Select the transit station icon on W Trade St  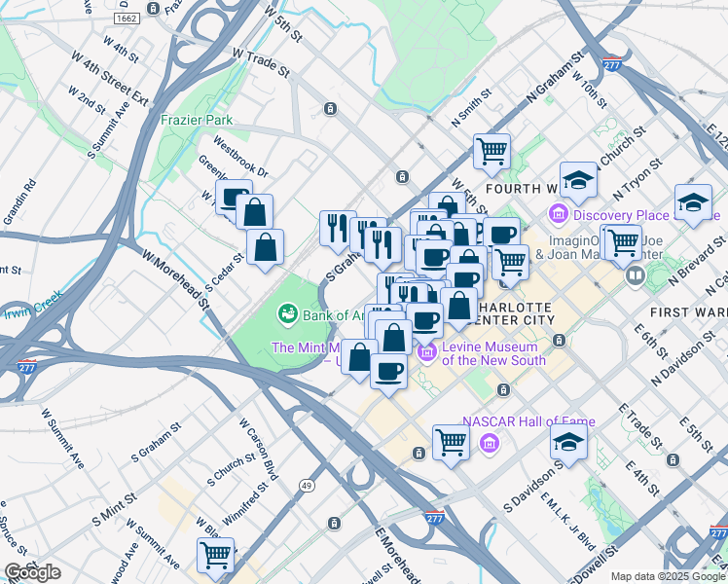[x=330, y=109]
